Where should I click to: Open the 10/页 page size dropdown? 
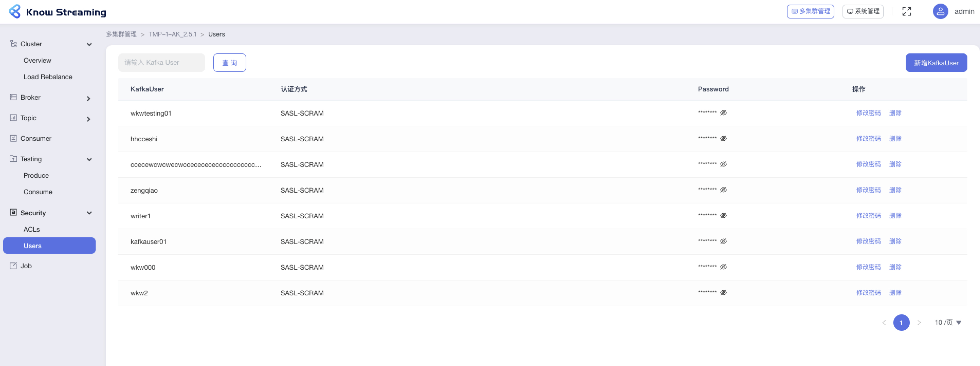click(948, 322)
